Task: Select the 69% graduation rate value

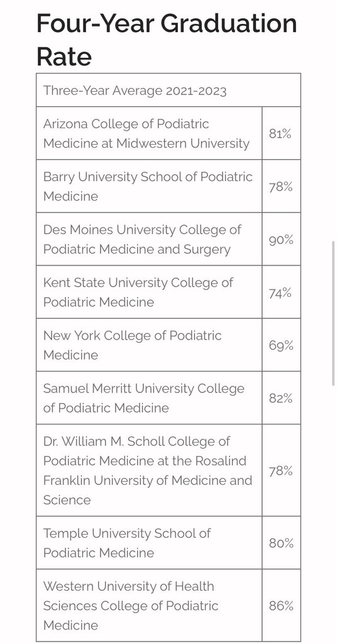Action: pos(281,345)
